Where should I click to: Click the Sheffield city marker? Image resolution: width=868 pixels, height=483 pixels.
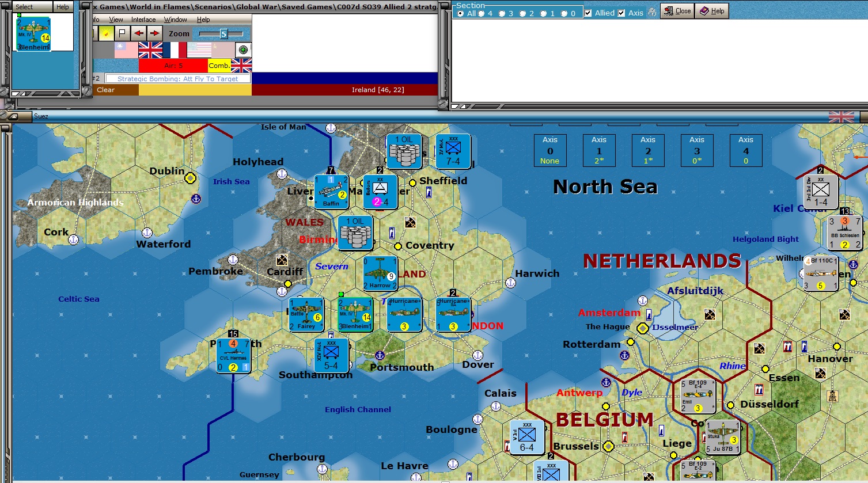pyautogui.click(x=412, y=183)
